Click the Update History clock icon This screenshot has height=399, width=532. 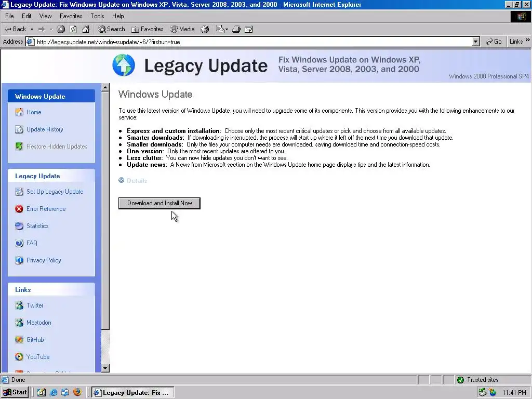pos(19,129)
